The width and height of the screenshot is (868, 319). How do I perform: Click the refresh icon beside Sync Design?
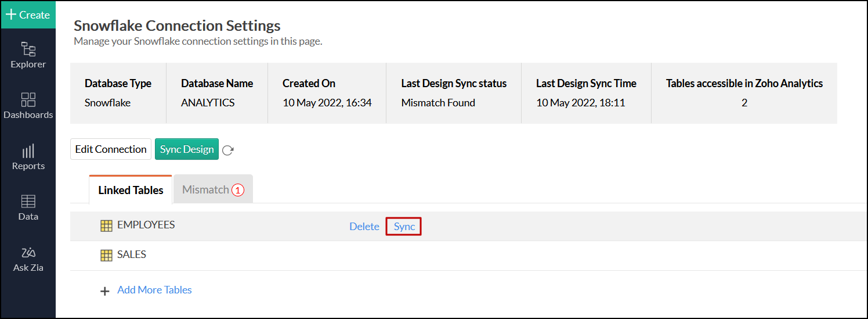click(228, 150)
